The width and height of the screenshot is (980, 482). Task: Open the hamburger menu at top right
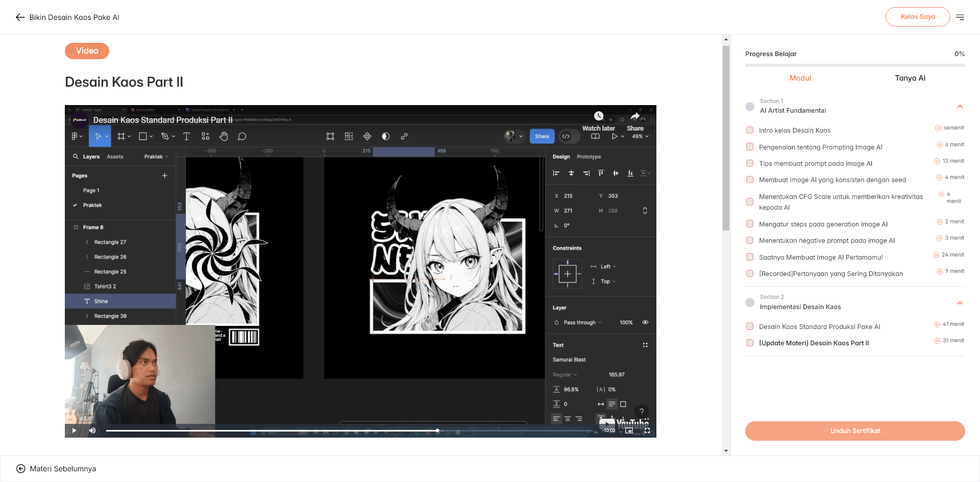(960, 17)
